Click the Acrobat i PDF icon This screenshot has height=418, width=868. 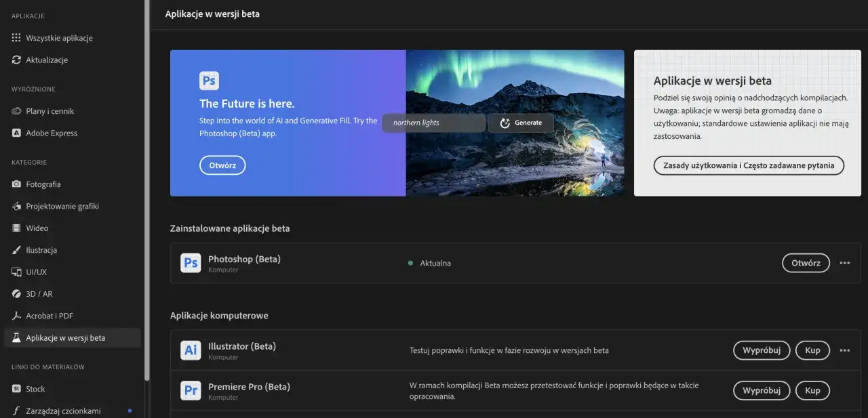click(x=16, y=316)
